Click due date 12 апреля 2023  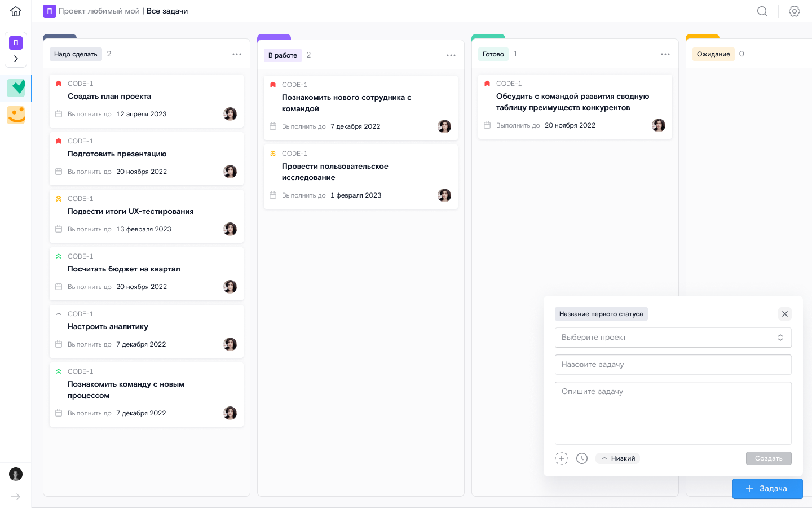pos(141,114)
